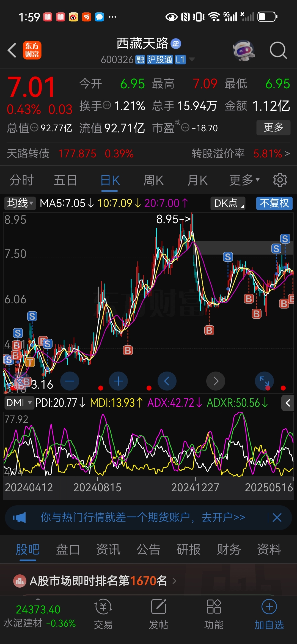297x644 pixels.
Task: Toggle the 不复权 adjustment button
Action: pyautogui.click(x=274, y=203)
